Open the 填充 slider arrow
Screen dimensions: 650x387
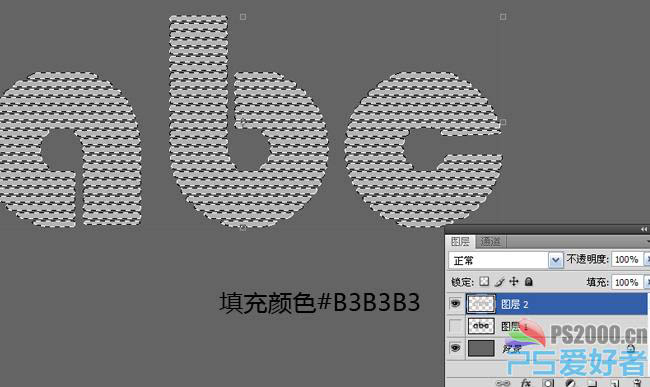click(x=647, y=282)
